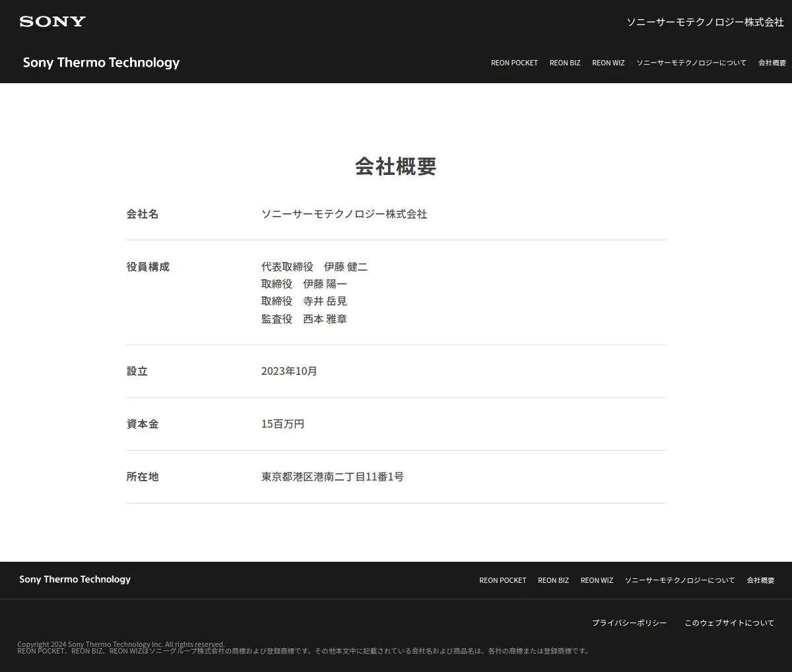The height and width of the screenshot is (672, 792).
Task: Select ソニーサーモテクノロジーについて in the top navigation
Action: click(x=691, y=63)
